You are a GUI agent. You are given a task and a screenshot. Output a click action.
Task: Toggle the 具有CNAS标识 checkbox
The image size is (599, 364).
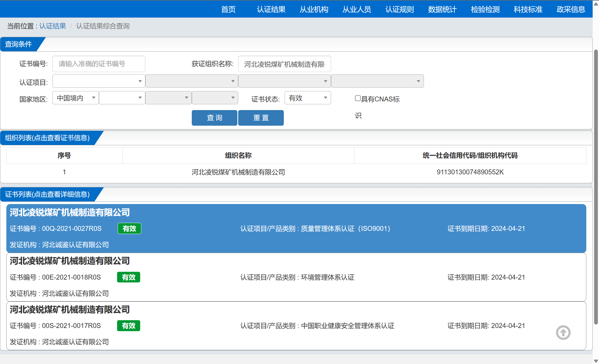tap(358, 98)
